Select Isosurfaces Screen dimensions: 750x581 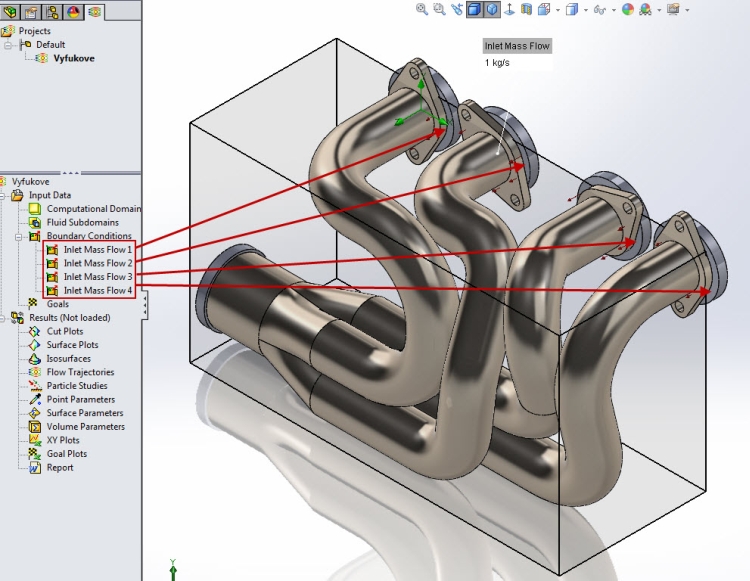(68, 359)
